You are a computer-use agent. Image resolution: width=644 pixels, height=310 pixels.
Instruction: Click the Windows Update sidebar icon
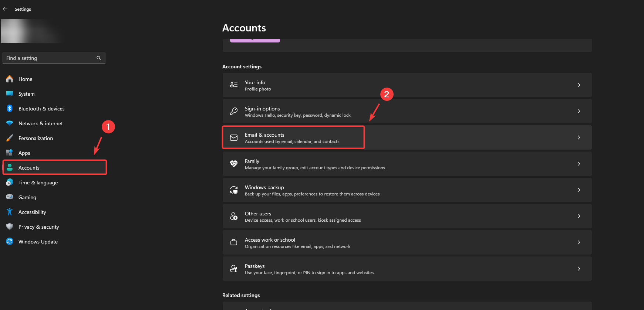click(10, 242)
